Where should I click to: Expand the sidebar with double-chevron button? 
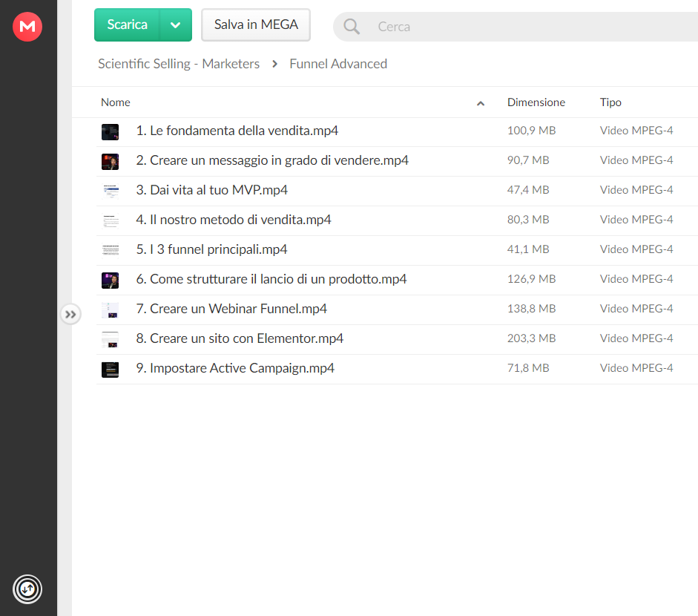(x=70, y=315)
